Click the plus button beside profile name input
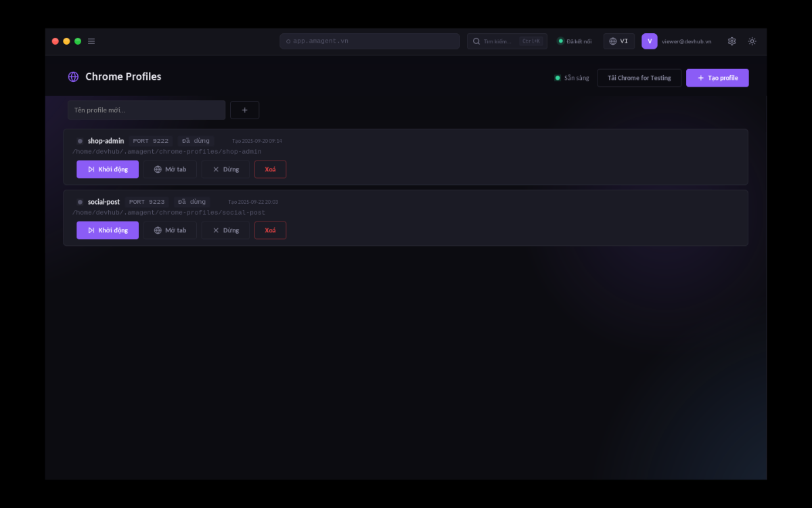The image size is (812, 508). point(244,110)
